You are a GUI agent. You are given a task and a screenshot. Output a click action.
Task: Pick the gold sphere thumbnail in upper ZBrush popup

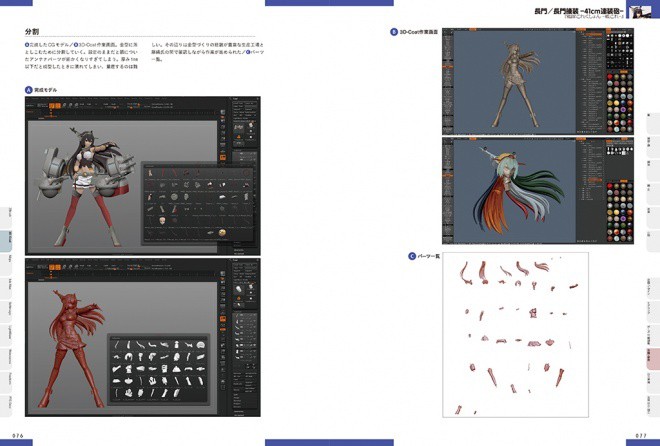[222, 232]
